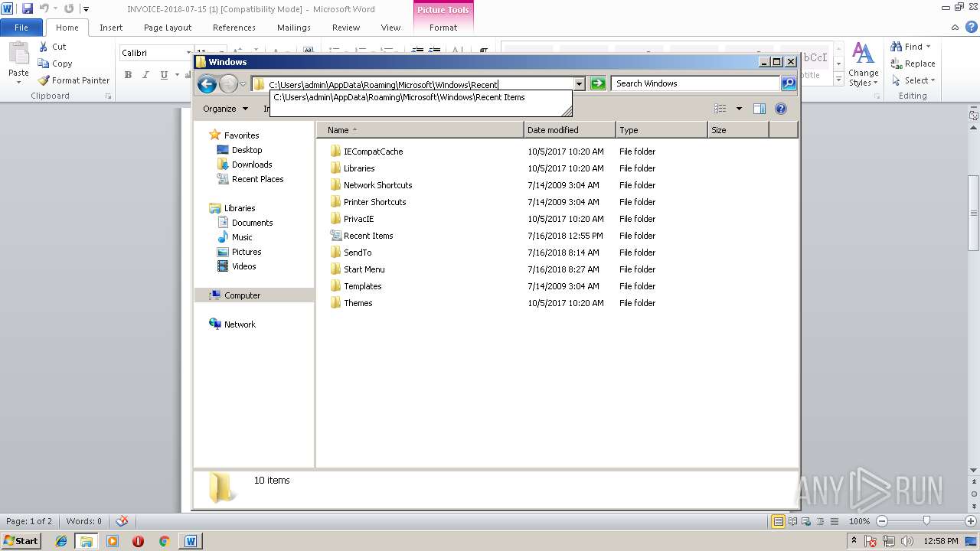Select Downloads under Favorites
Image resolution: width=980 pixels, height=551 pixels.
pos(252,165)
